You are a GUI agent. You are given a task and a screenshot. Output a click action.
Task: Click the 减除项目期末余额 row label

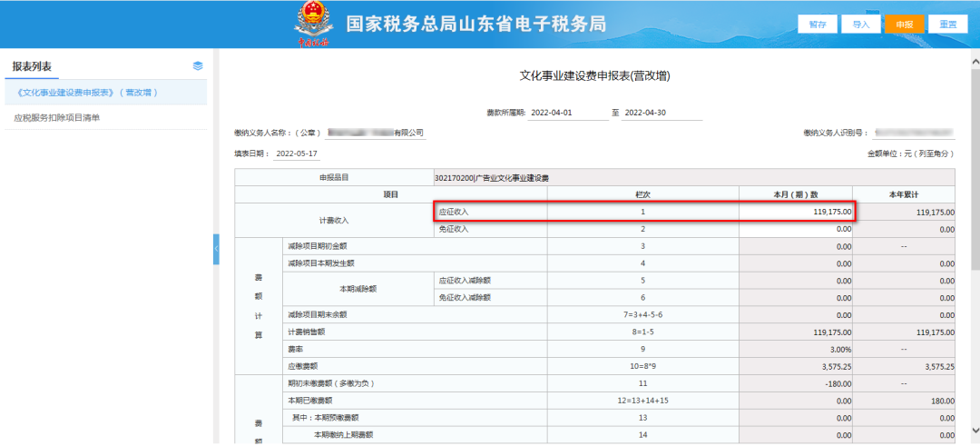point(317,314)
